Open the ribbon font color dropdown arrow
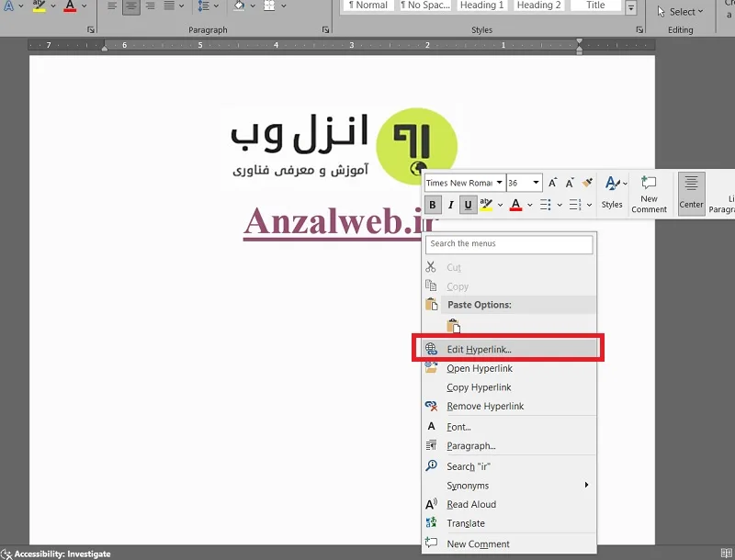The width and height of the screenshot is (735, 560). tap(84, 6)
